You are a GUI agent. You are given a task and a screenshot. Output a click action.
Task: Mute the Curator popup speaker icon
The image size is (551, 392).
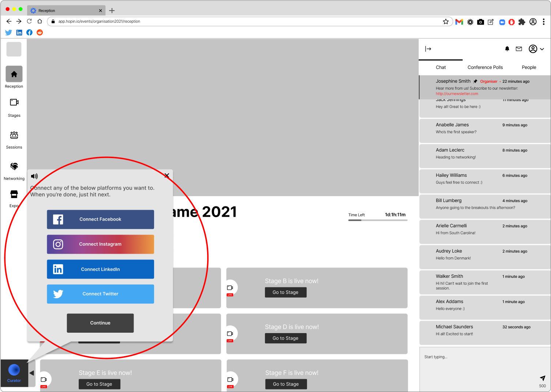34,176
